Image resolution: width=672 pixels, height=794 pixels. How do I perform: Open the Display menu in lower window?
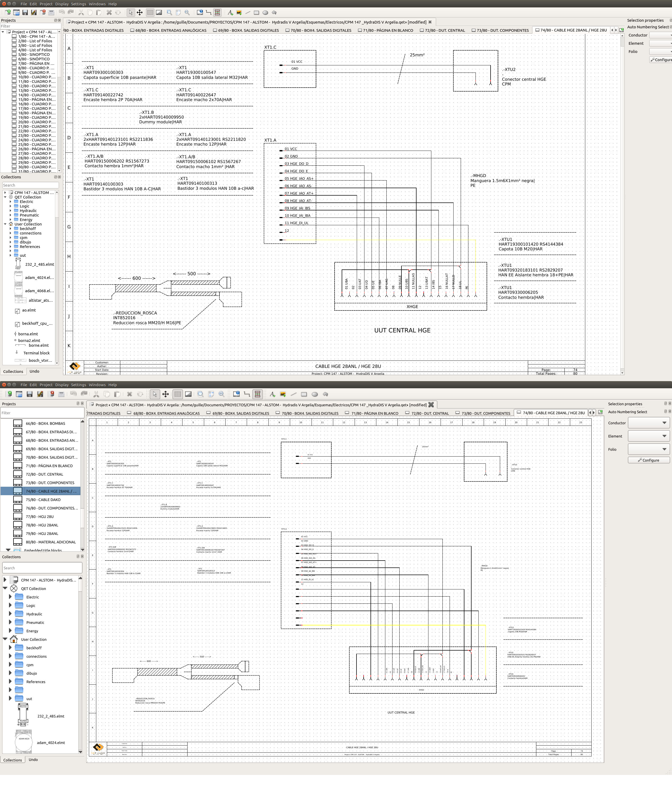click(x=62, y=385)
